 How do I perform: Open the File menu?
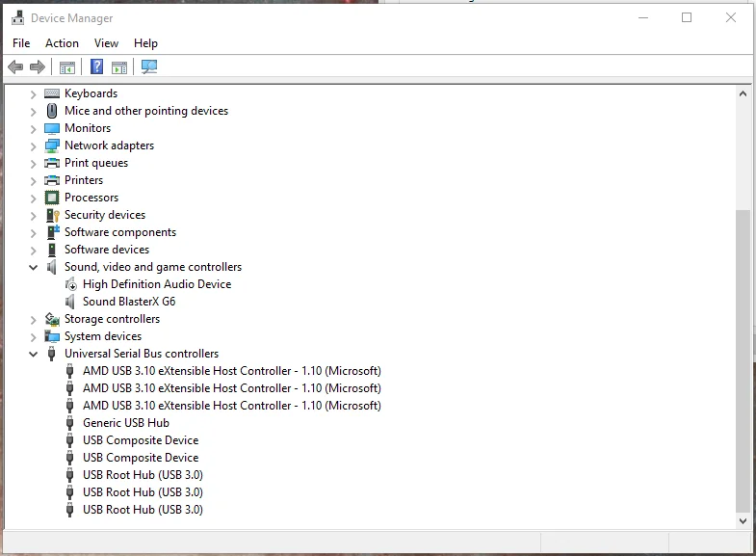click(x=21, y=43)
